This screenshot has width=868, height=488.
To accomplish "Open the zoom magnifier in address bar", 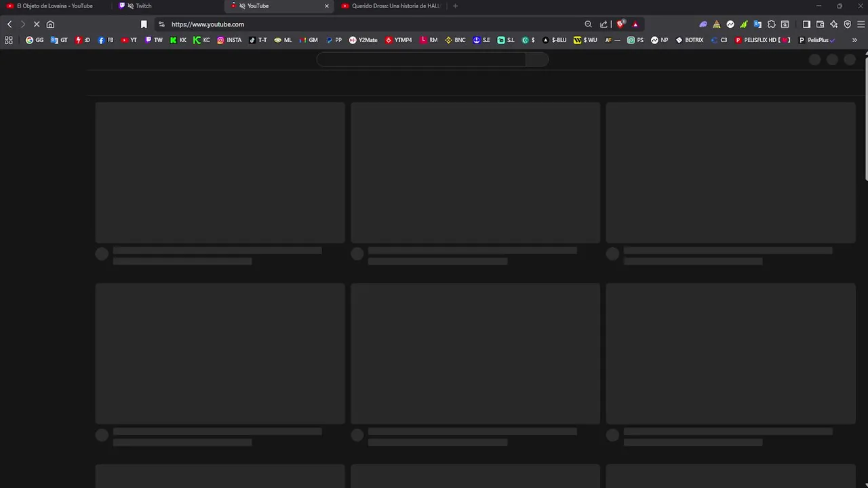I will (588, 24).
